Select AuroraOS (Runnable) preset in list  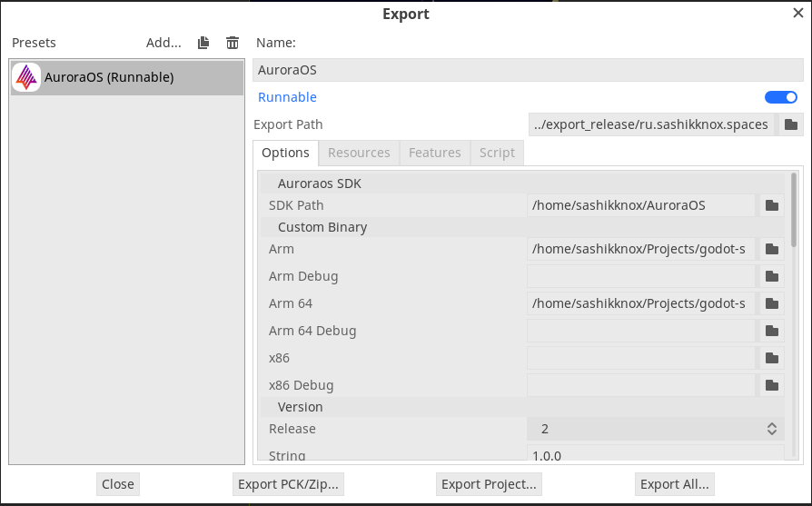coord(127,77)
